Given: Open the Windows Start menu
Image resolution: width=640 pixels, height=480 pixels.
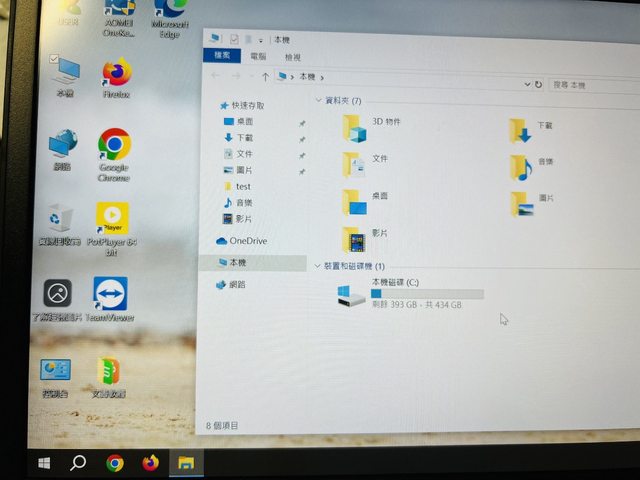Looking at the screenshot, I should (x=45, y=463).
